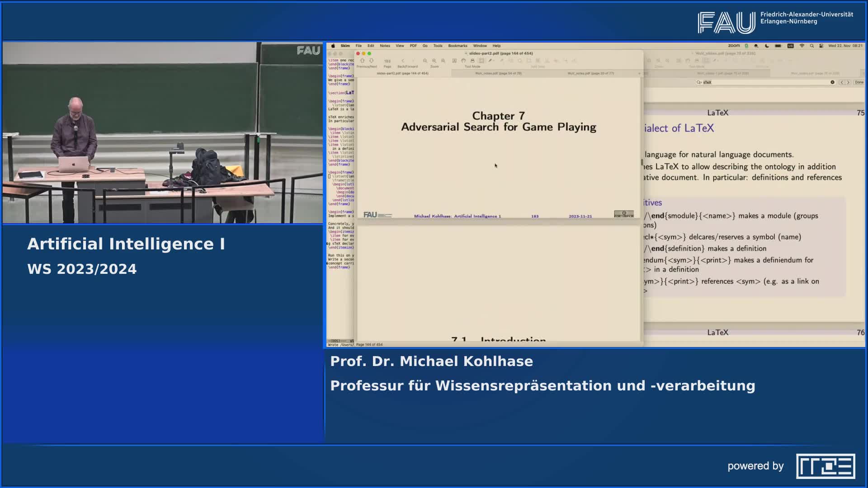This screenshot has height=488, width=868.
Task: Click the Previous page arrow in Skim toolbar
Action: coord(363,60)
